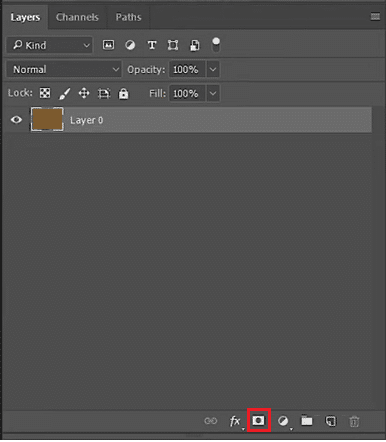Viewport: 386px width, 442px height.
Task: Click the Opacity label
Action: 146,70
